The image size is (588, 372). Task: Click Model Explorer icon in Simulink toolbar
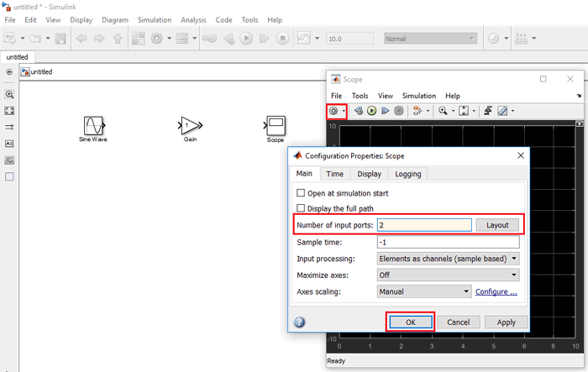tap(182, 39)
